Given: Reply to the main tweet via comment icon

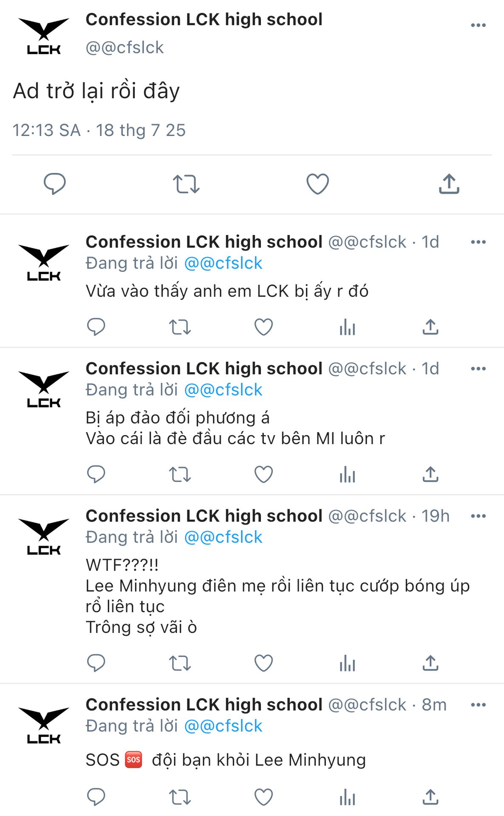Looking at the screenshot, I should pyautogui.click(x=55, y=184).
